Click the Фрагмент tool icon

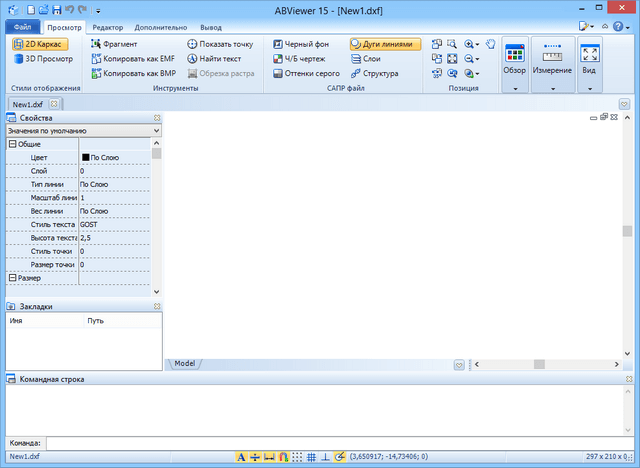pyautogui.click(x=95, y=44)
